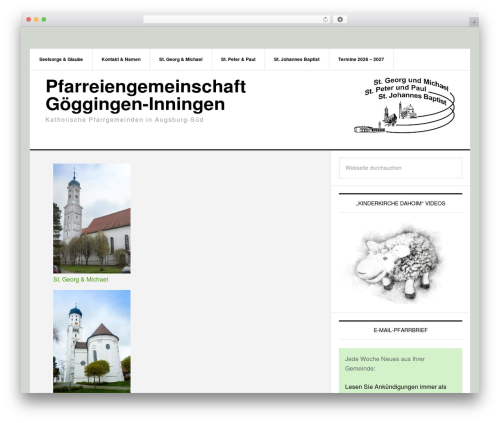The width and height of the screenshot is (500, 423).
Task: Click the browser reload icon
Action: tap(325, 20)
